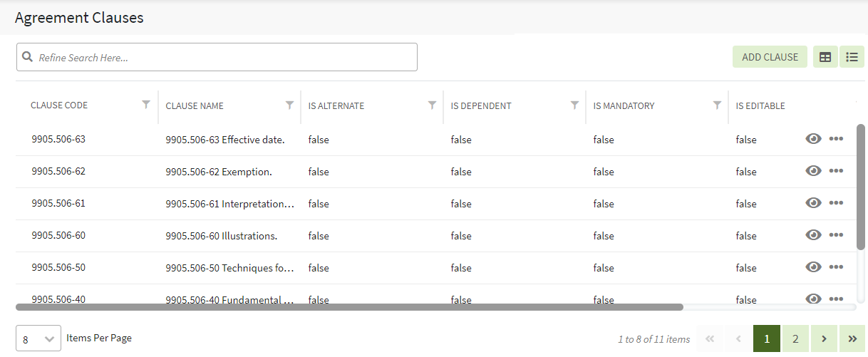
Task: Switch to list view icon
Action: coord(852,57)
